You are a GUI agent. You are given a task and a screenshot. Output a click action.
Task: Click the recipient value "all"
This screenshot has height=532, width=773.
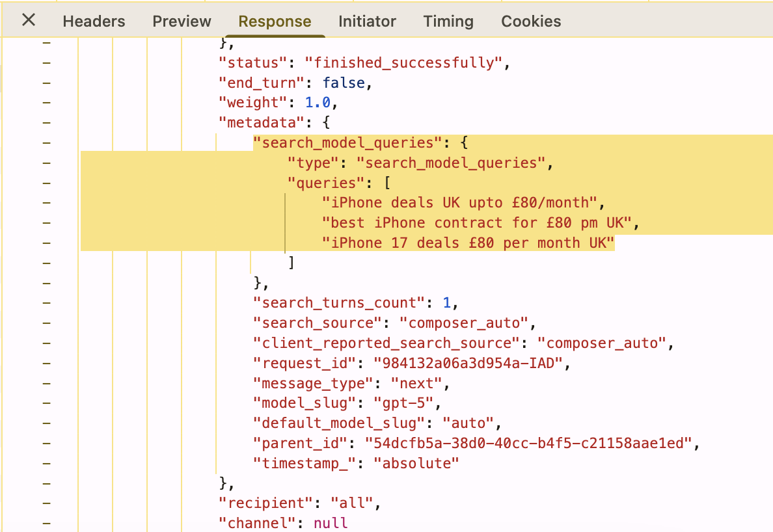(x=351, y=503)
